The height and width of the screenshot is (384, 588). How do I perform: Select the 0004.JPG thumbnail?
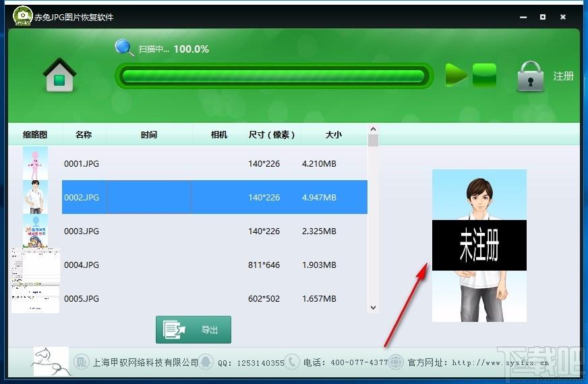click(35, 265)
